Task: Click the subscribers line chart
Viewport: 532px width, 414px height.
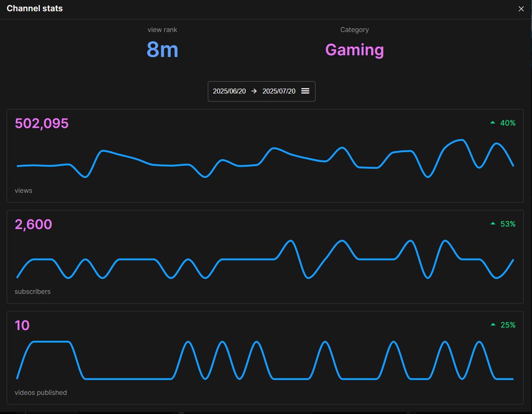Action: (x=265, y=259)
